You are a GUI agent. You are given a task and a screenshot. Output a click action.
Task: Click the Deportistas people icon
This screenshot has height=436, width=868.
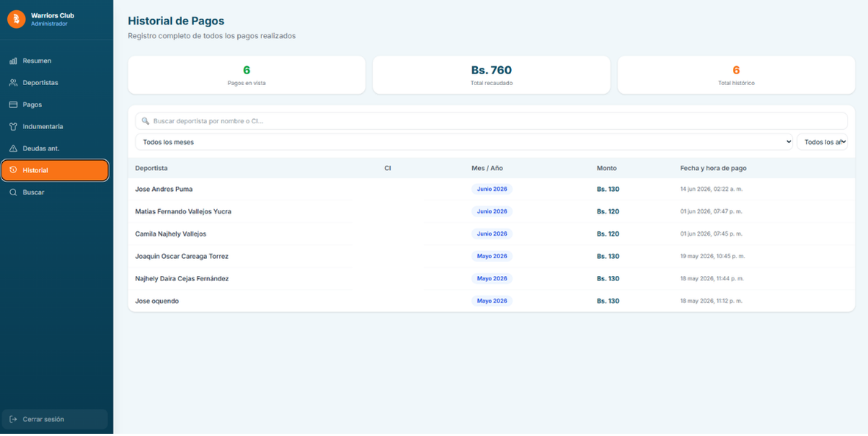point(13,83)
